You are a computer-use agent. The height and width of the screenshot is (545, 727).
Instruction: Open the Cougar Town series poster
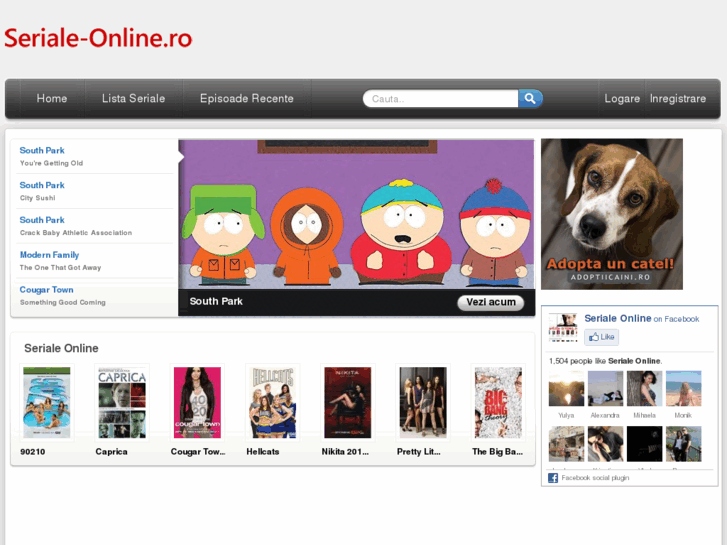click(197, 403)
